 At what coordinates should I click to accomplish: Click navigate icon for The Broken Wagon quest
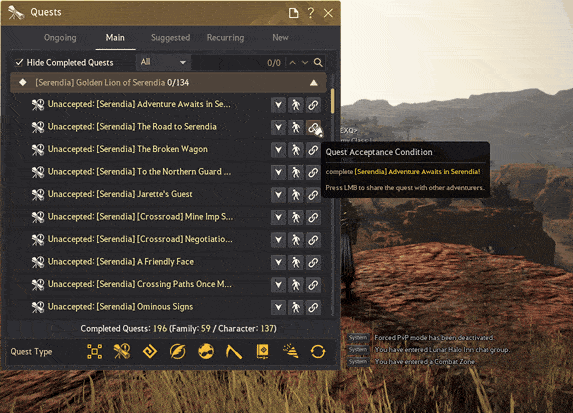click(x=295, y=150)
